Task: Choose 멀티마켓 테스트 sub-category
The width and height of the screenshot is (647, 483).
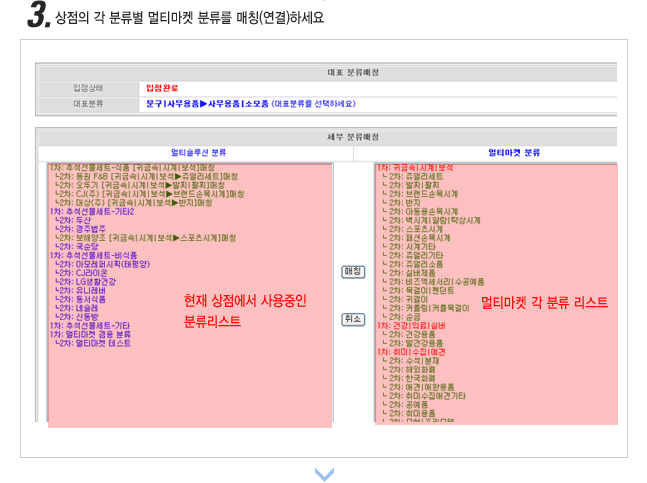Action: click(x=94, y=343)
